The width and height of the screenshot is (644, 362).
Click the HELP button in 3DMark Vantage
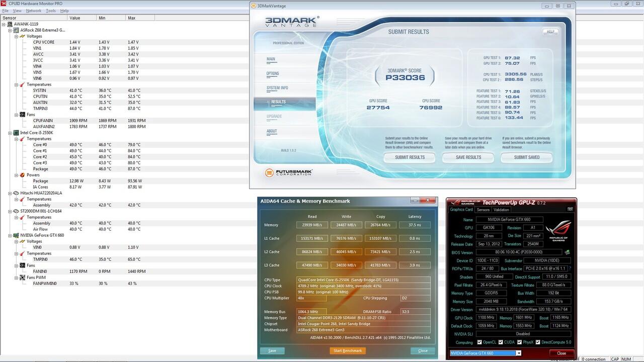click(x=550, y=32)
